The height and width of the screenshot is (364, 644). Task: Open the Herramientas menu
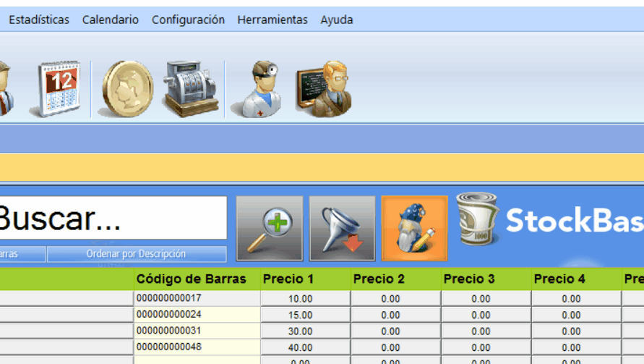point(272,20)
